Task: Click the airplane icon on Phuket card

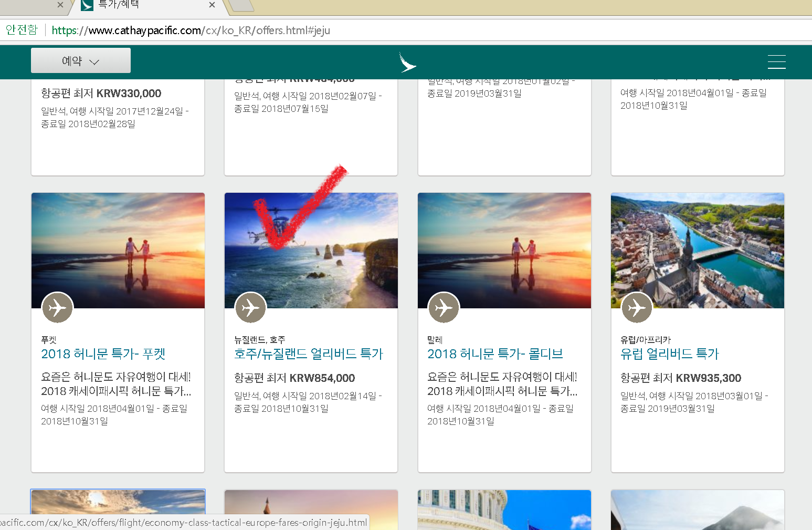Action: coord(57,308)
